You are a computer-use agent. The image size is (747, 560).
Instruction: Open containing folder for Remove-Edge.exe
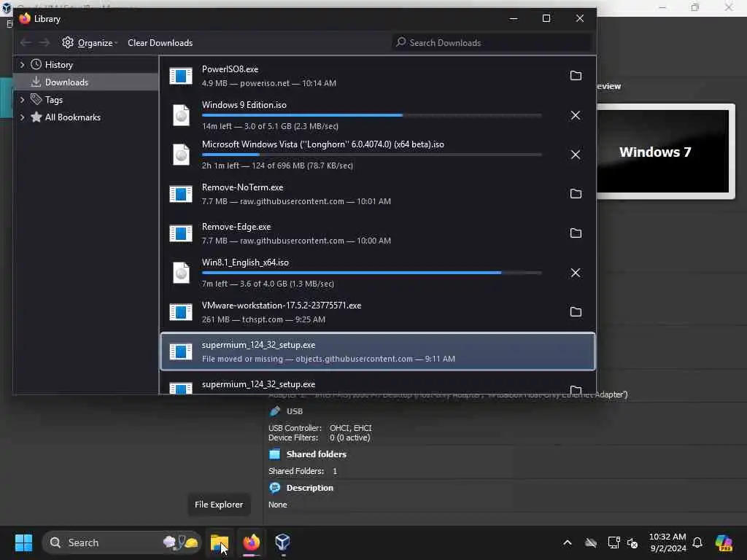point(576,233)
